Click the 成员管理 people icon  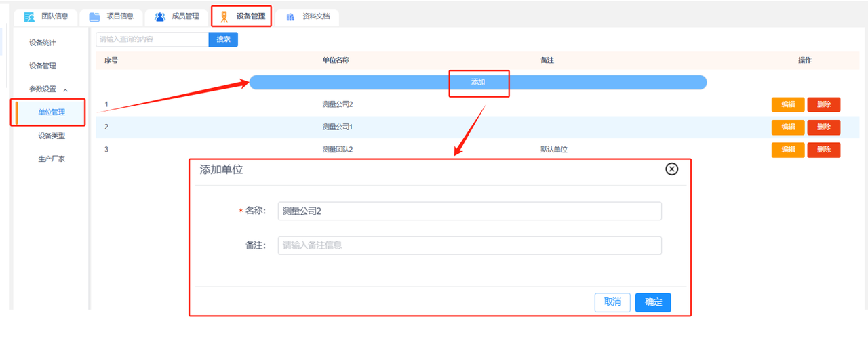160,17
